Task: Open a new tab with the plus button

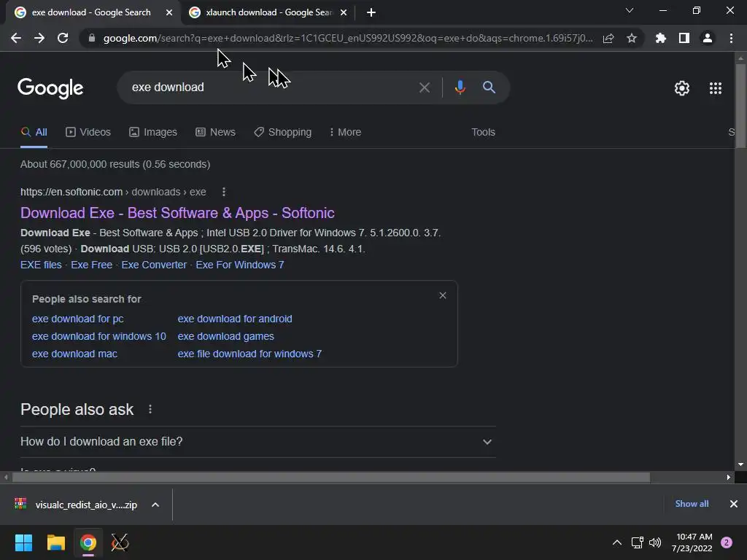Action: 371,12
